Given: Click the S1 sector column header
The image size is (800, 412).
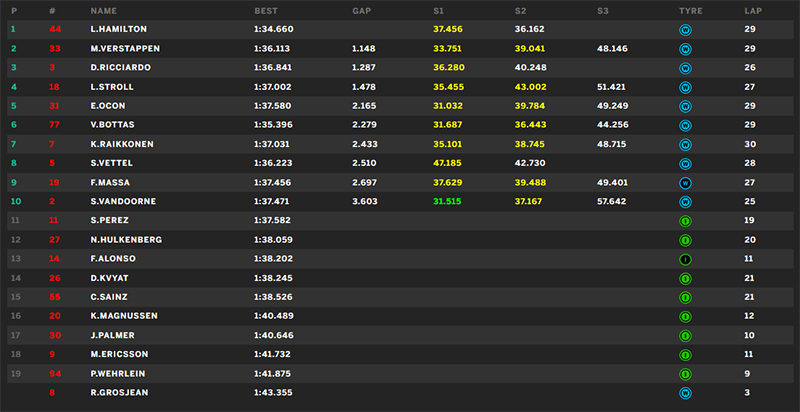Looking at the screenshot, I should 438,10.
